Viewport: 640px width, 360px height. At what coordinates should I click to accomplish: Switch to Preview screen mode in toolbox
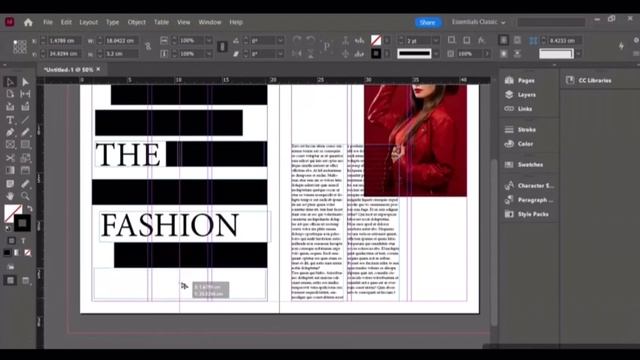click(x=25, y=280)
